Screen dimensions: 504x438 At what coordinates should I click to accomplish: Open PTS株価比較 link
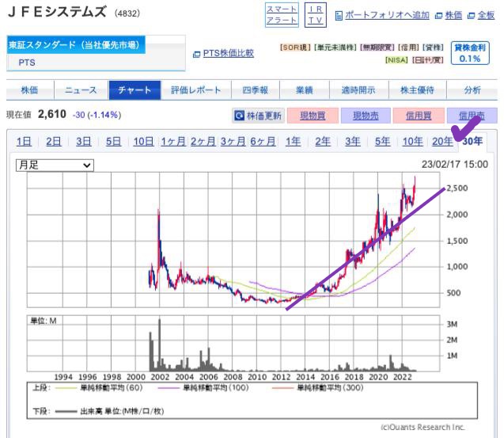pyautogui.click(x=228, y=53)
